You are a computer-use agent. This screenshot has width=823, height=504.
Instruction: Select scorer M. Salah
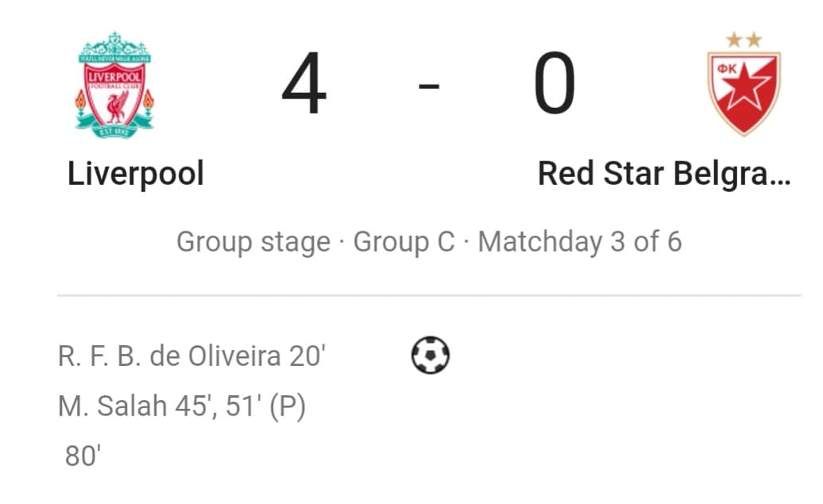112,406
